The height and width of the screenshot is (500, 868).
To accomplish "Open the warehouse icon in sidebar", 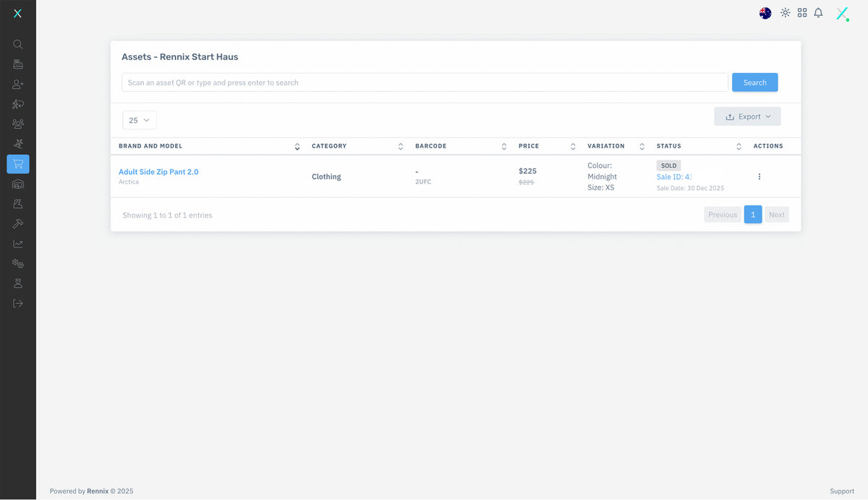I will pos(18,185).
